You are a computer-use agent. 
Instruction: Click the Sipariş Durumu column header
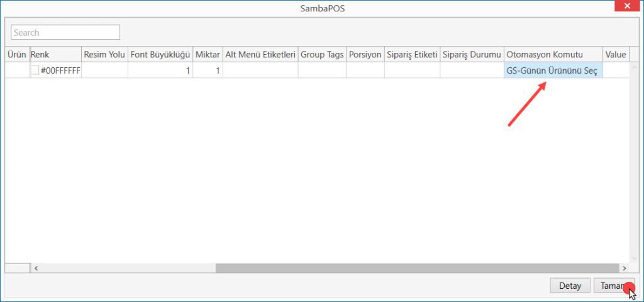click(x=472, y=54)
